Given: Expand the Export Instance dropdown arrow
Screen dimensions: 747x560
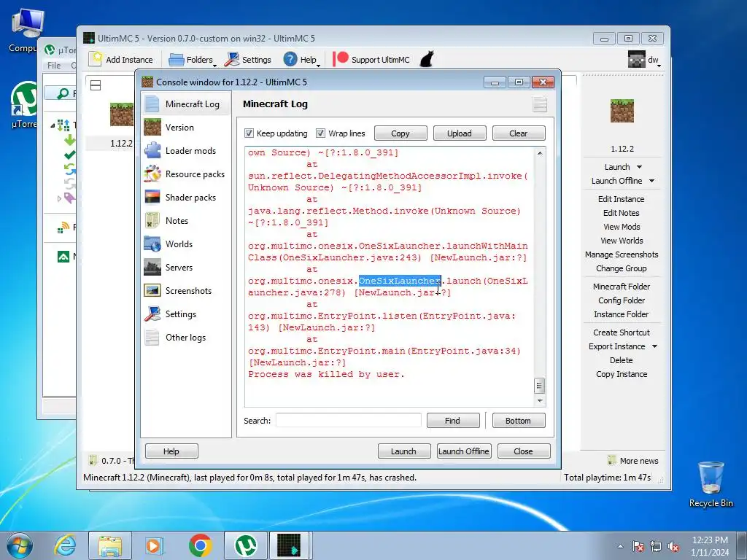Looking at the screenshot, I should tap(654, 346).
